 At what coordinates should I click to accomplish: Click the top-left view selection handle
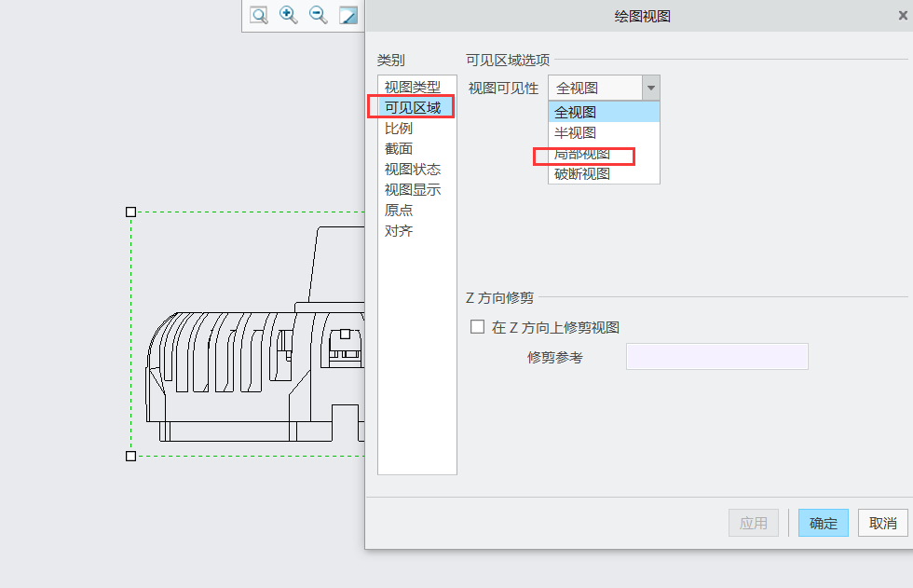tap(131, 212)
